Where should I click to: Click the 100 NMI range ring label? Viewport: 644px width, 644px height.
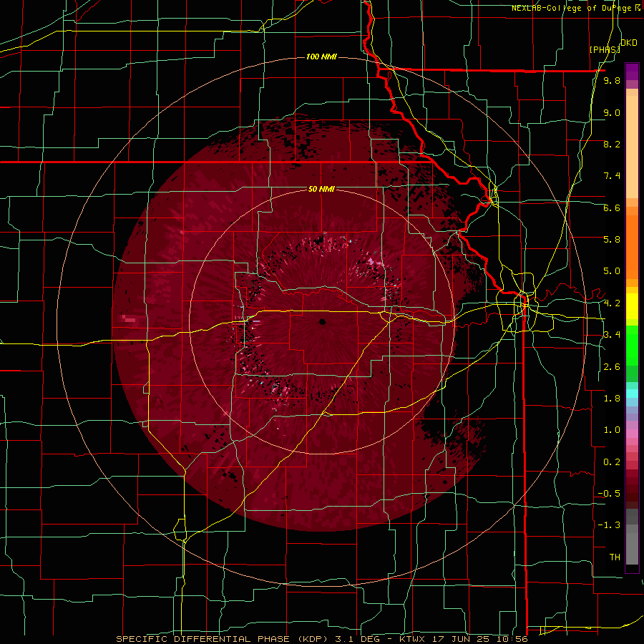tap(321, 57)
